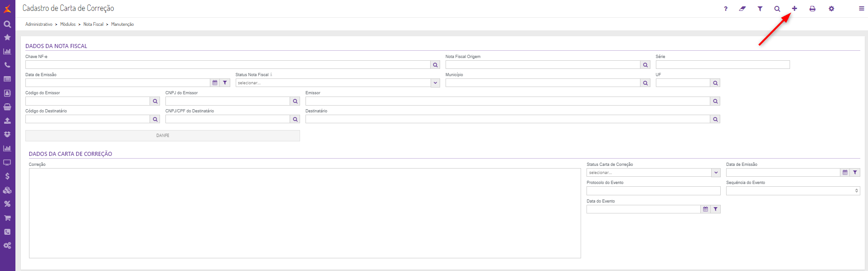Search the Chave NF-e lookup icon
Viewport: 868px width, 271px height.
click(435, 65)
